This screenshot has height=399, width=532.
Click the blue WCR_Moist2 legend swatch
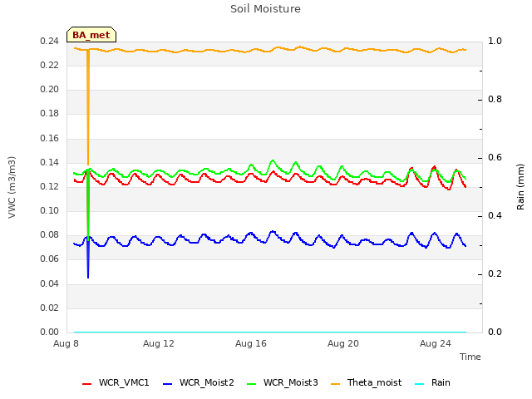click(x=168, y=384)
